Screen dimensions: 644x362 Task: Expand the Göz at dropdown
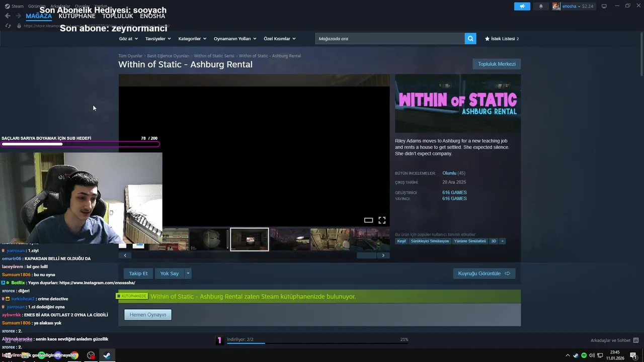coord(128,39)
